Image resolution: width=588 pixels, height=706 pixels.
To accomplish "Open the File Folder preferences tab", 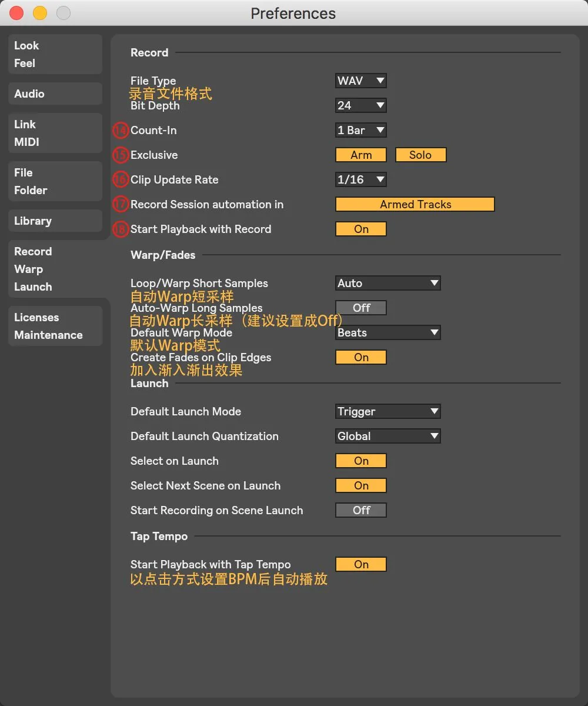I will tap(55, 181).
